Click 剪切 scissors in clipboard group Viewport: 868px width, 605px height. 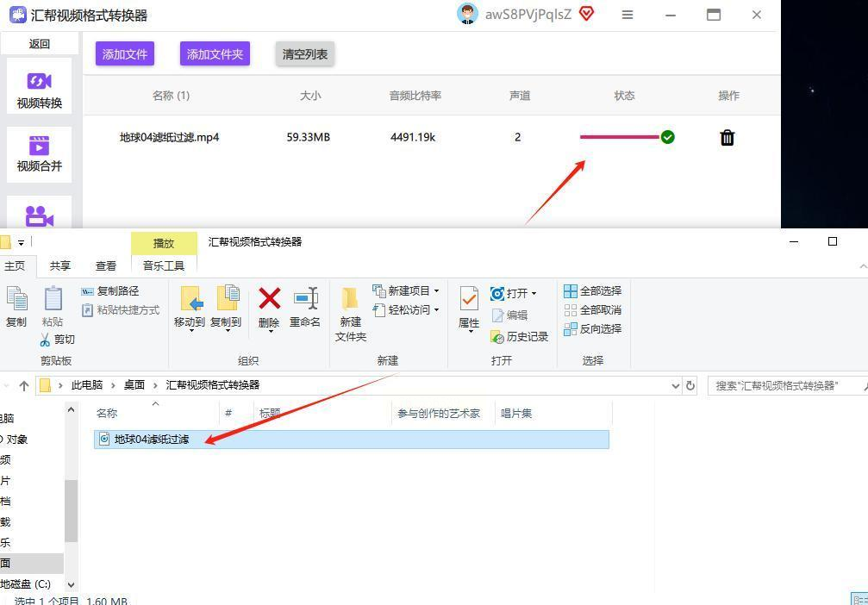pos(57,340)
